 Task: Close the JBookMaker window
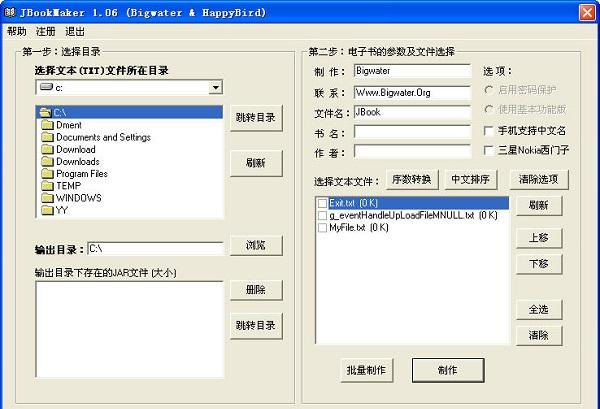tap(587, 13)
